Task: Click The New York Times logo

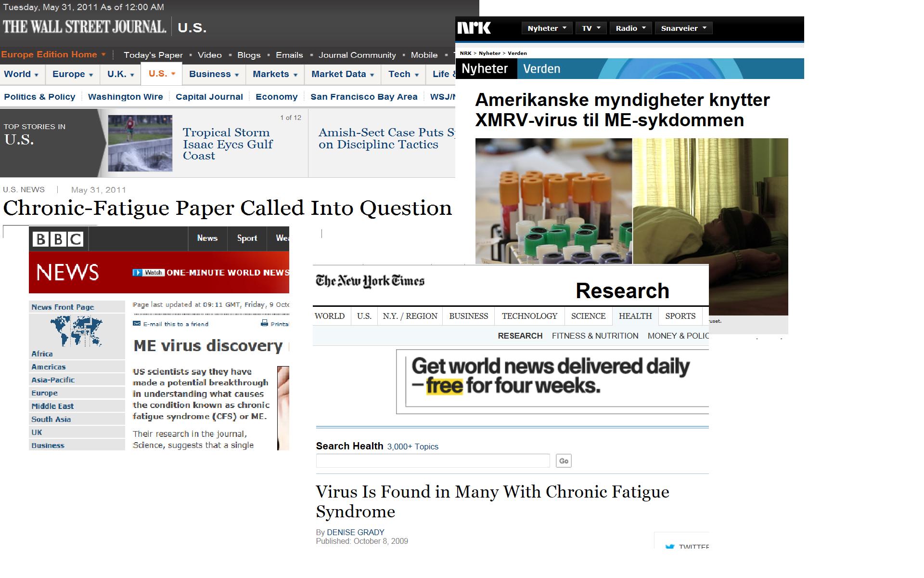Action: (370, 281)
